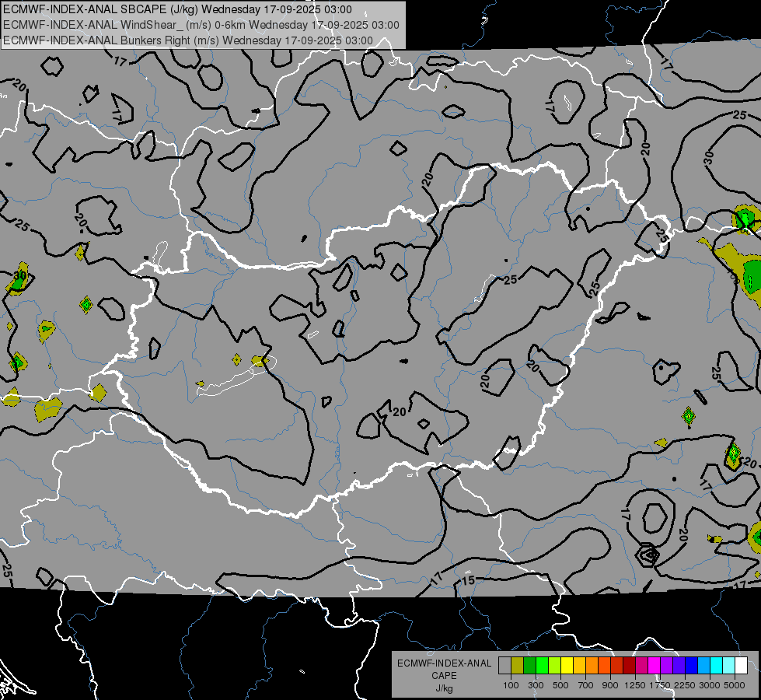Click the gray legend swatch below 100
Screen dimensions: 761x700
504,666
